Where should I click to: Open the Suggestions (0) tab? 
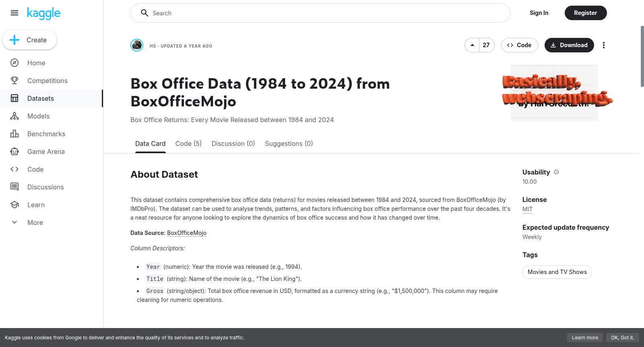pyautogui.click(x=289, y=143)
